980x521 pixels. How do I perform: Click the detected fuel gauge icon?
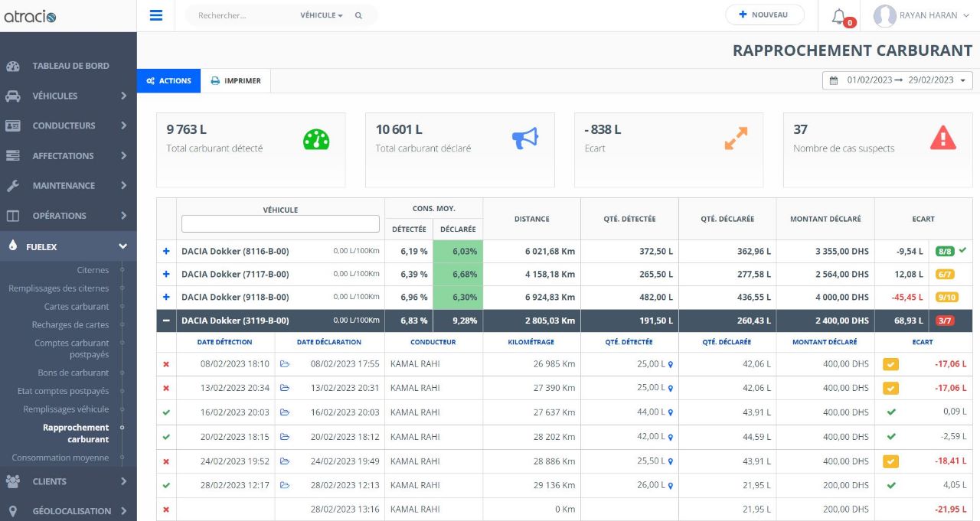(316, 138)
